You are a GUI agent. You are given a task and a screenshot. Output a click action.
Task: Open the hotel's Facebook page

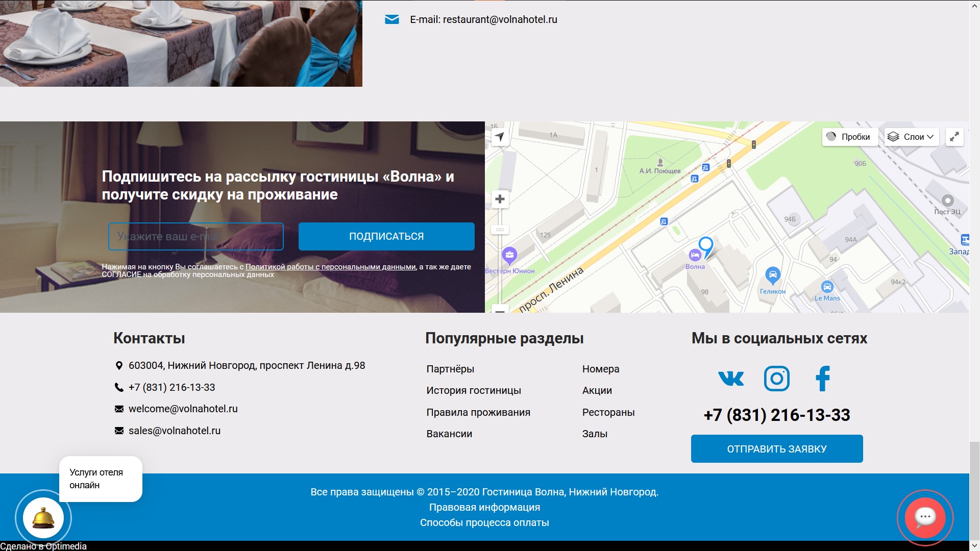click(823, 378)
